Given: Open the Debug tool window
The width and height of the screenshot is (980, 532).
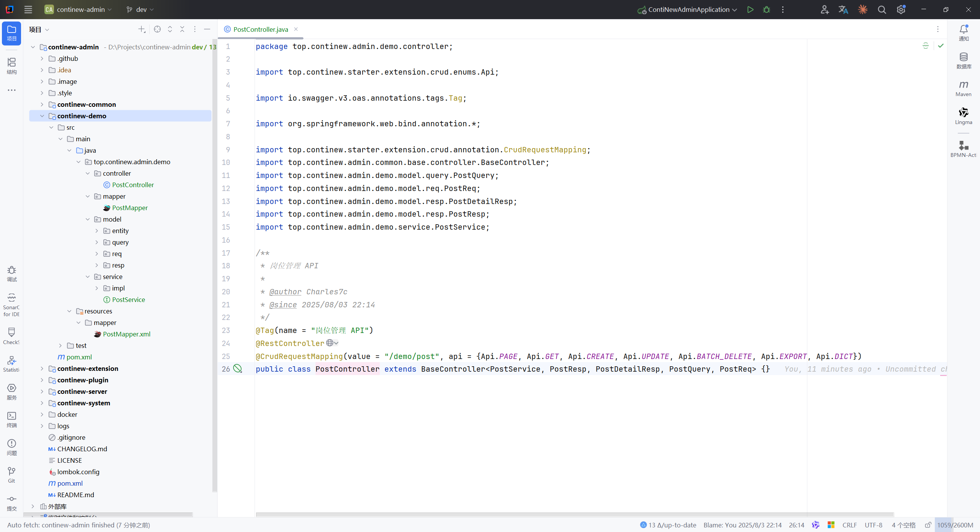Looking at the screenshot, I should tap(11, 274).
